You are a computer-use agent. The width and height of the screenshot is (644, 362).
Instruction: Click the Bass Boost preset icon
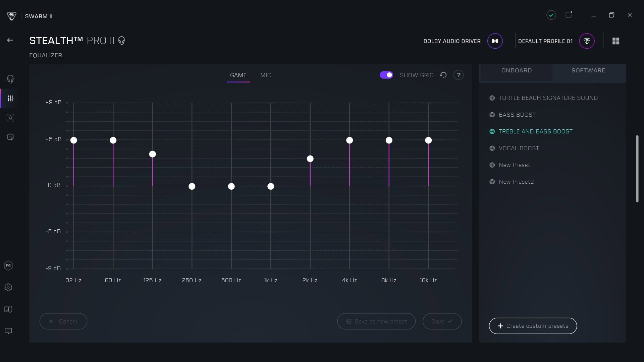coord(492,115)
